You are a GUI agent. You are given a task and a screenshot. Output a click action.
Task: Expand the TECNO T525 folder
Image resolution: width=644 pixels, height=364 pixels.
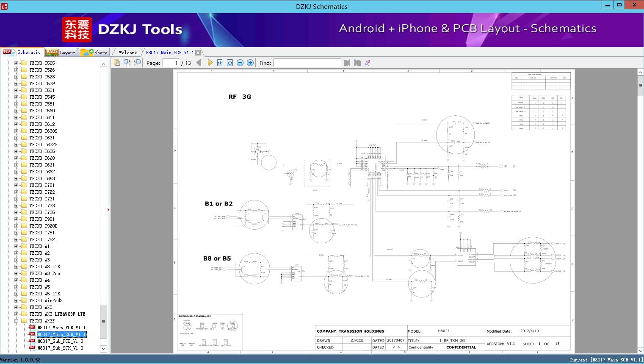point(17,63)
